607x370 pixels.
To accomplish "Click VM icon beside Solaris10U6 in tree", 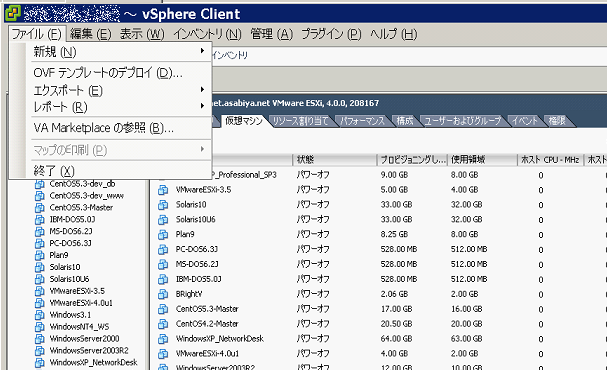I will click(x=39, y=279).
